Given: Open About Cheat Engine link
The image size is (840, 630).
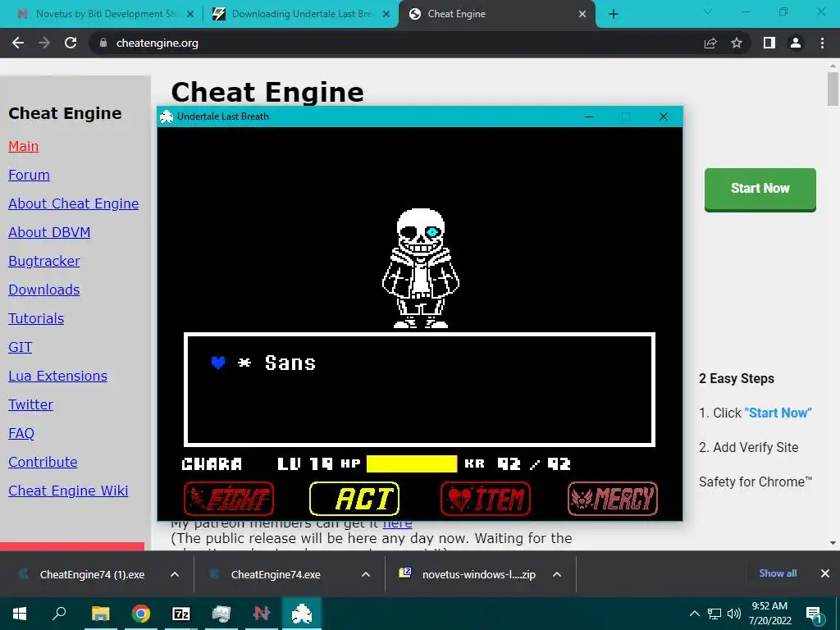Looking at the screenshot, I should tap(73, 203).
